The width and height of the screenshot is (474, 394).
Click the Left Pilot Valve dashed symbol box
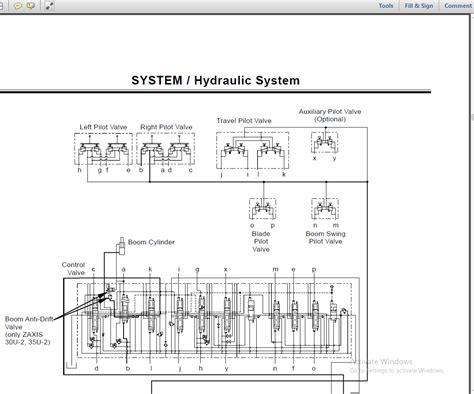click(x=103, y=149)
